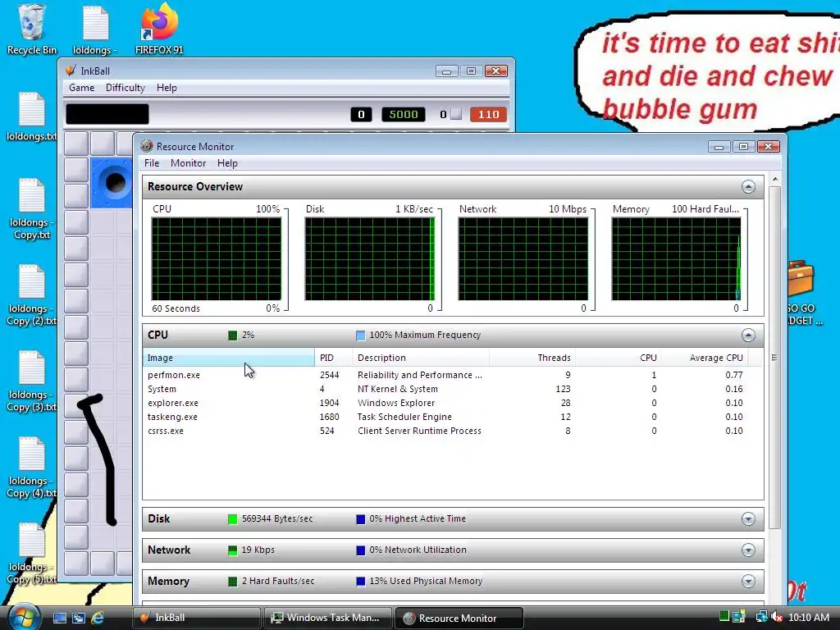The width and height of the screenshot is (840, 630).
Task: Click 100% Maximum Frequency label
Action: tap(425, 335)
